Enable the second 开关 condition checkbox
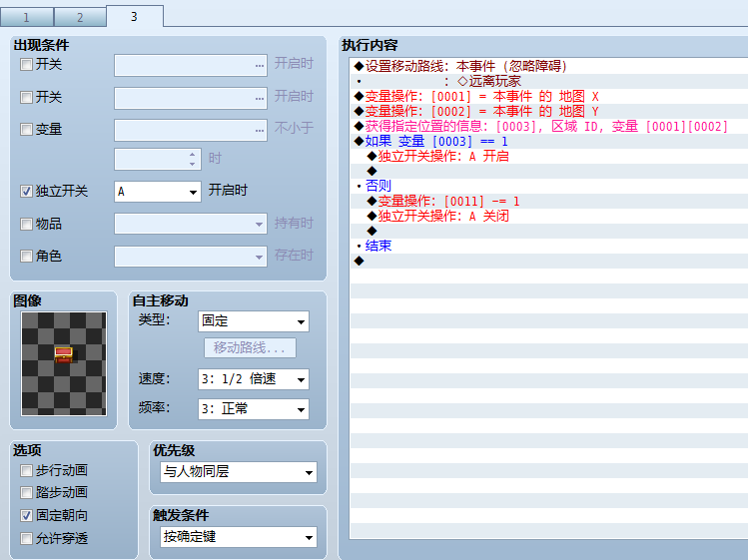 [x=26, y=97]
